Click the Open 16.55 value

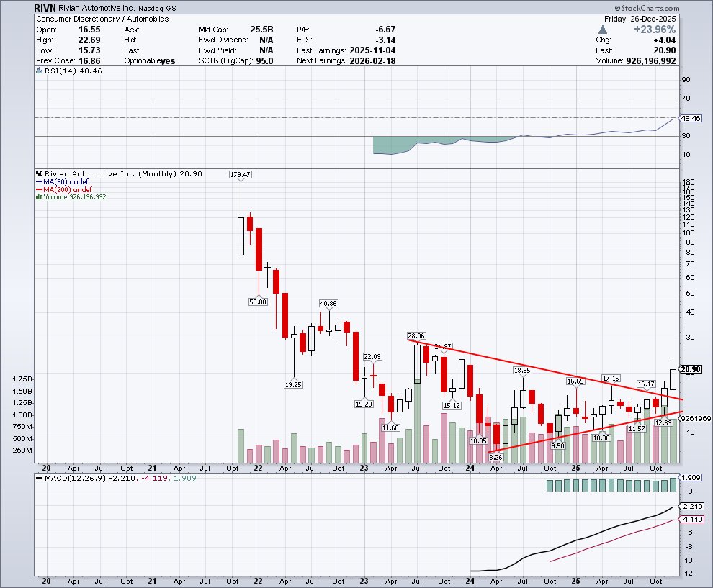[89, 30]
